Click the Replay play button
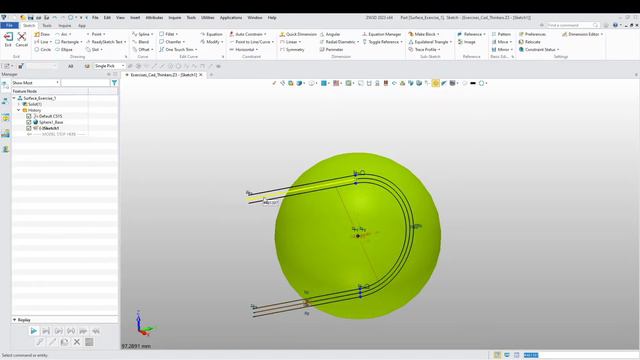The height and width of the screenshot is (360, 640). coord(33,331)
